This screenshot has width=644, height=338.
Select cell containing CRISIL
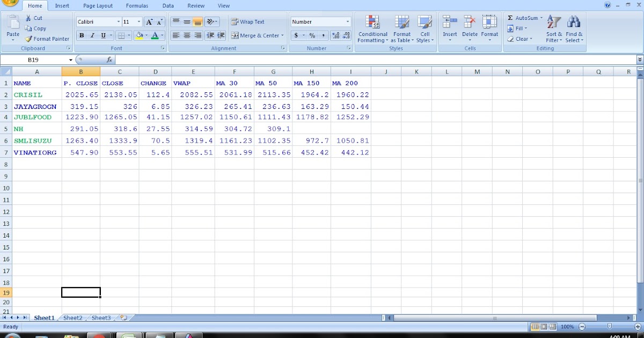pyautogui.click(x=37, y=95)
